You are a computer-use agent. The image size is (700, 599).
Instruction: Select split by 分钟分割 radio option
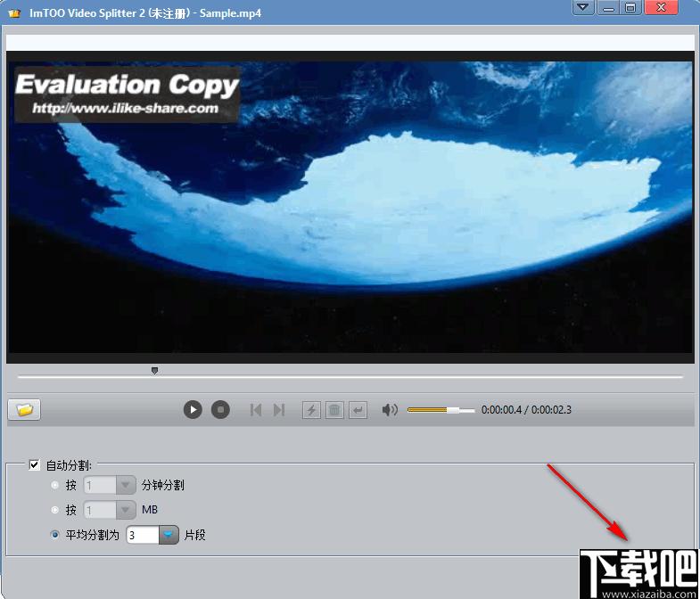[56, 486]
